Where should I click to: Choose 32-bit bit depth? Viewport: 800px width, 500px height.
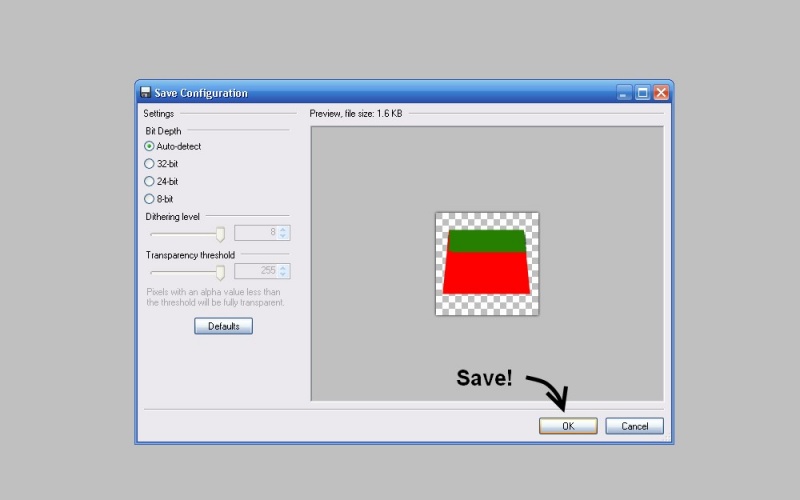click(x=150, y=164)
